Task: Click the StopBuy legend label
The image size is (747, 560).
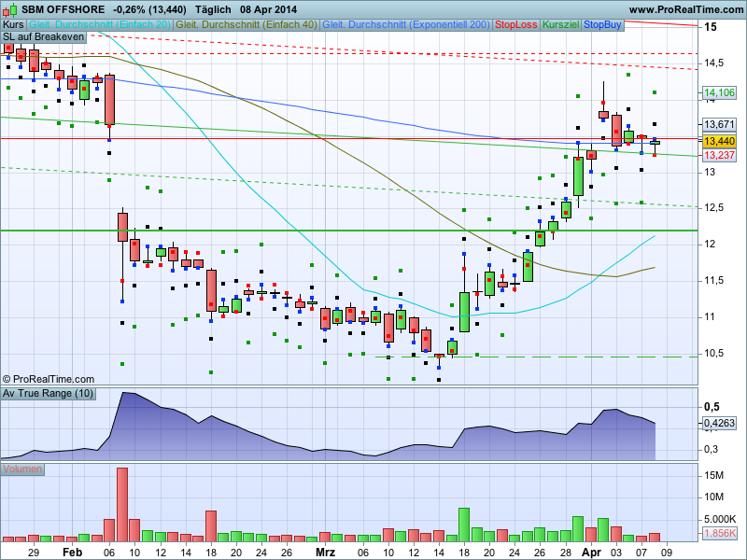Action: [602, 25]
